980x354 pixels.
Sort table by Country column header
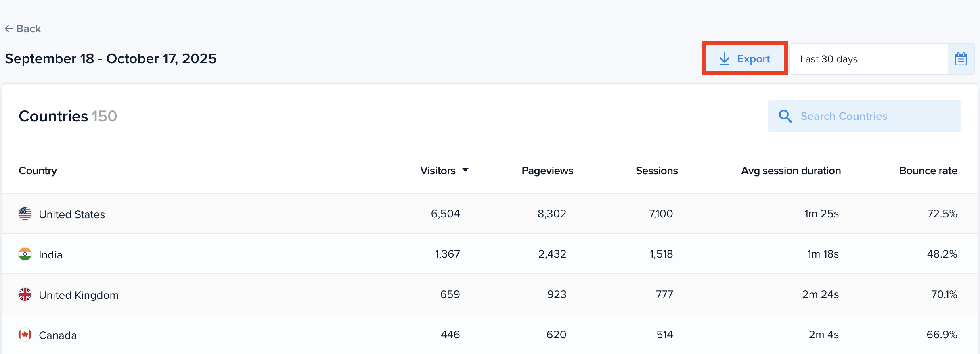pyautogui.click(x=38, y=171)
